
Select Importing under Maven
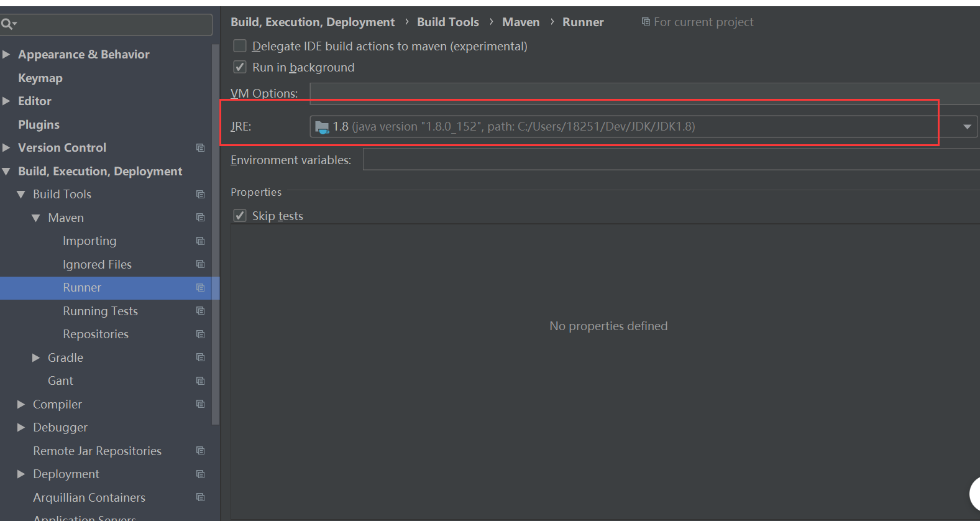pos(89,241)
